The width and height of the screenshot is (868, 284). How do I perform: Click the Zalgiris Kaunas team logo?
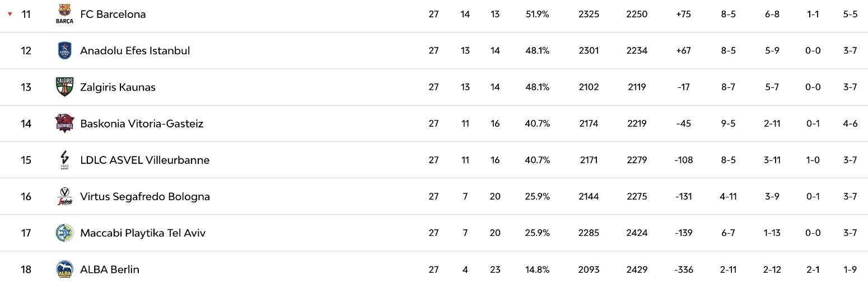(64, 87)
